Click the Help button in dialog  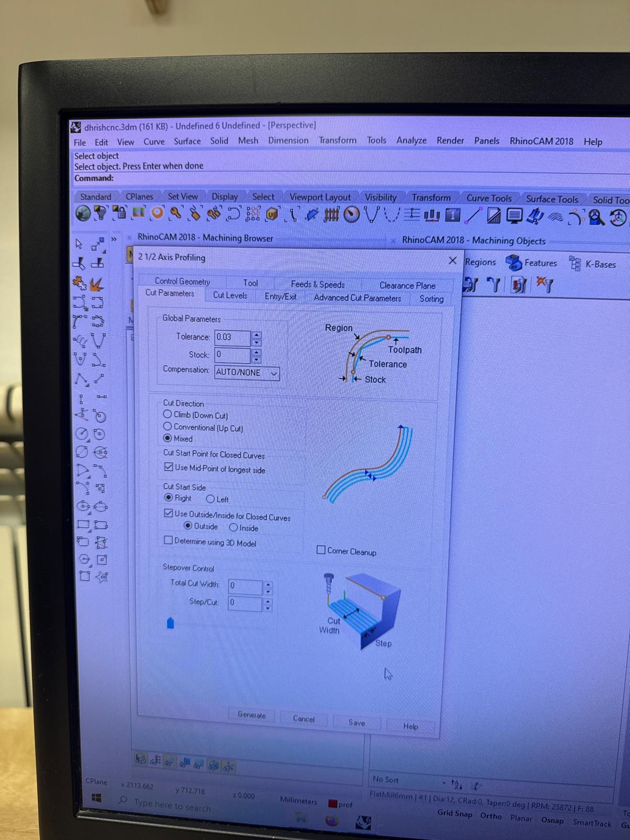pos(411,727)
